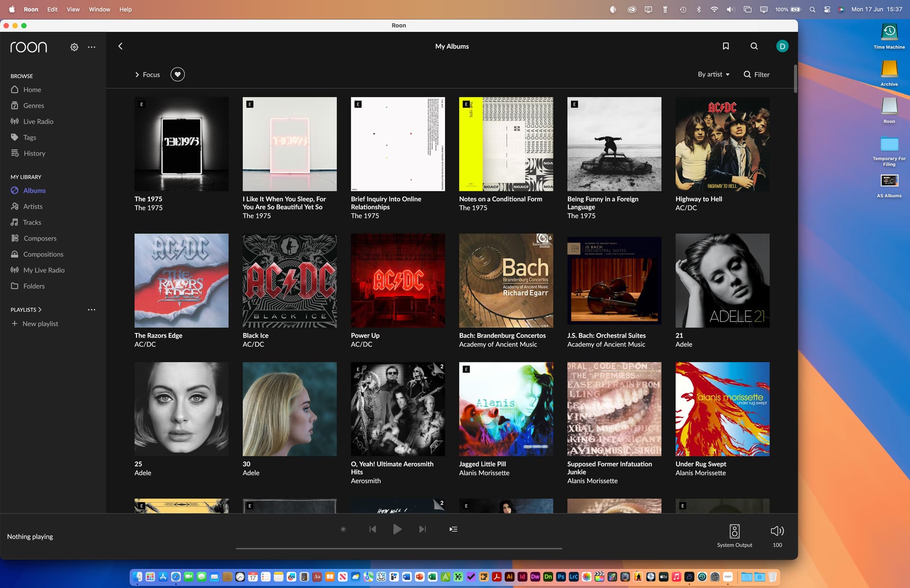Click the Tracks music note icon
The height and width of the screenshot is (588, 910).
tap(15, 222)
